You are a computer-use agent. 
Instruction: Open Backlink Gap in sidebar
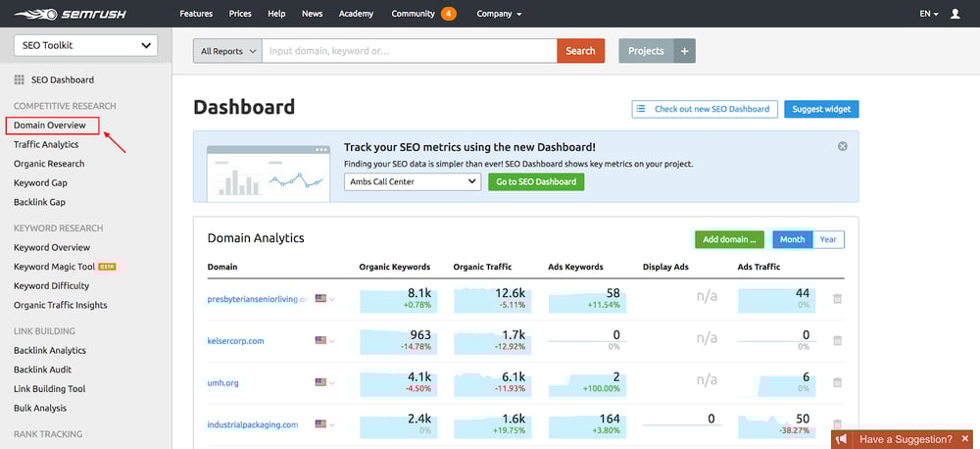point(39,203)
